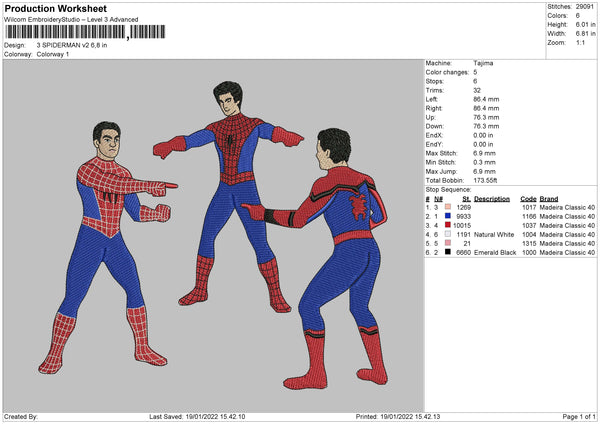Click the white swatch beside Natural White
The image size is (600, 424).
point(448,234)
